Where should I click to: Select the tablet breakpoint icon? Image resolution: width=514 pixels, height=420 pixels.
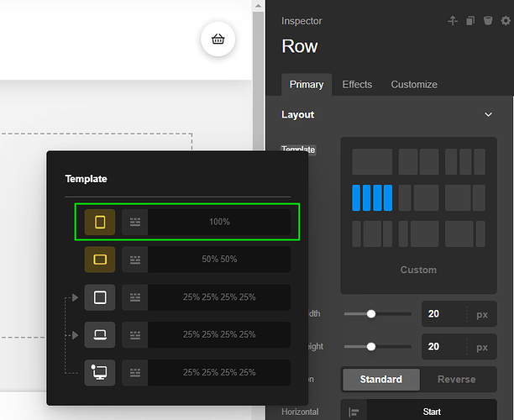pyautogui.click(x=100, y=297)
